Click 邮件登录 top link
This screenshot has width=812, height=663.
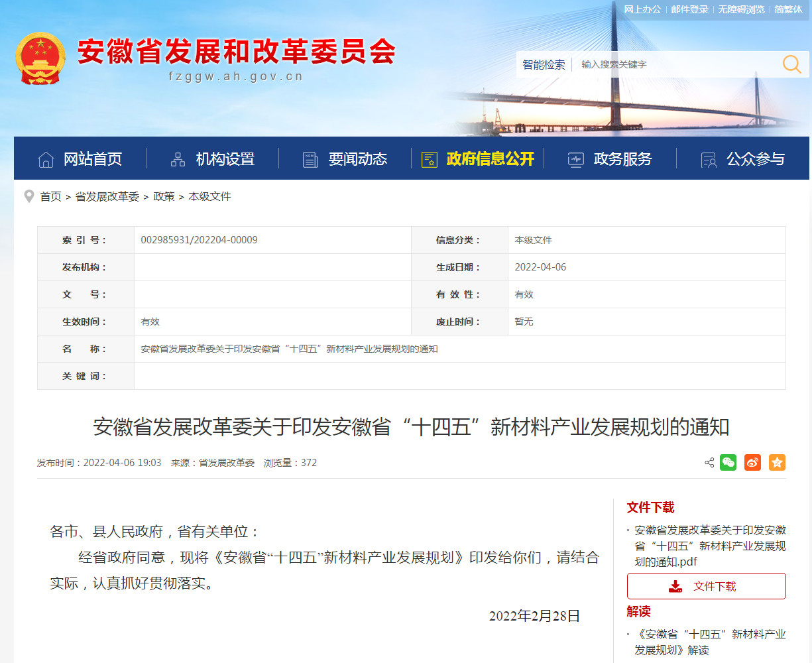689,9
